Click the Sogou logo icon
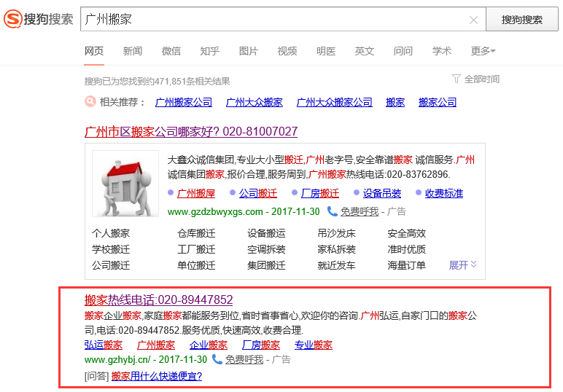The image size is (563, 392). click(13, 19)
